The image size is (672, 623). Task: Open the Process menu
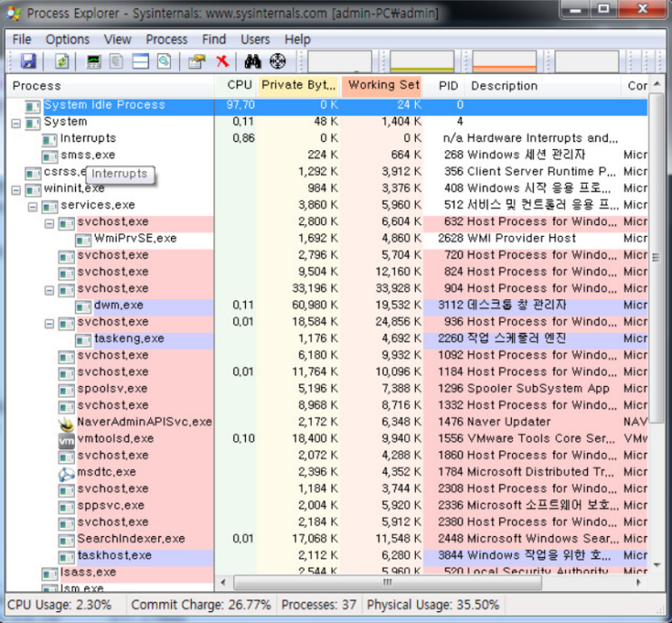pyautogui.click(x=166, y=40)
